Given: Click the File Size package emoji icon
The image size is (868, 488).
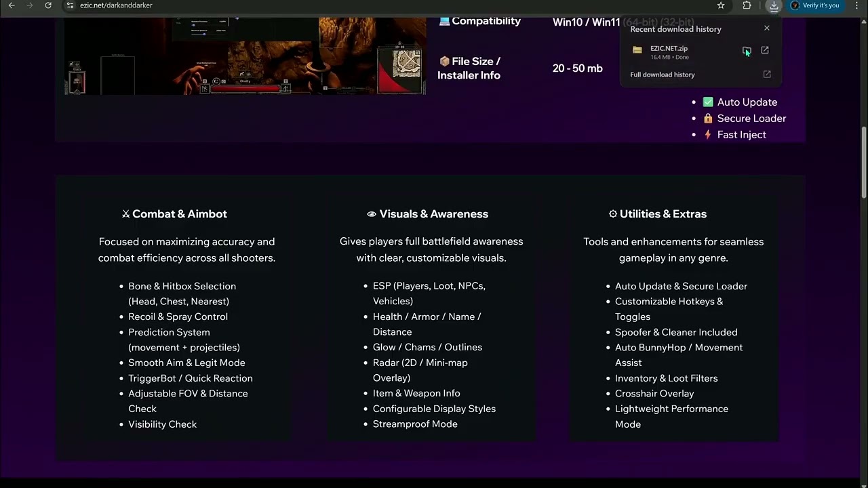Looking at the screenshot, I should pyautogui.click(x=445, y=61).
